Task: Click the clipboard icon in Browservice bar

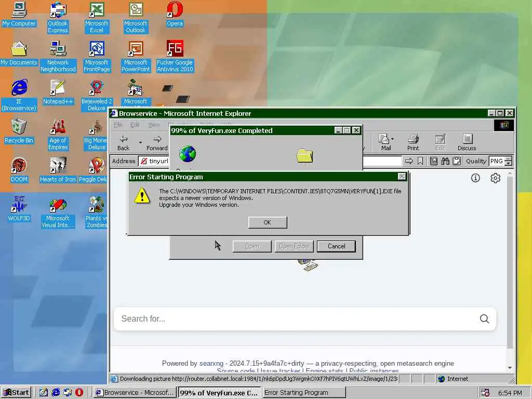Action: point(457,161)
